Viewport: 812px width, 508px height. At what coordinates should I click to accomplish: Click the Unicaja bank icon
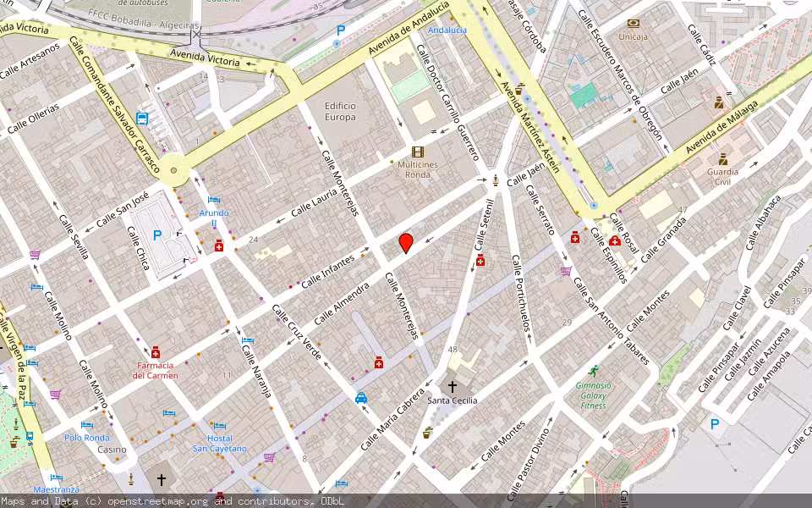point(633,24)
